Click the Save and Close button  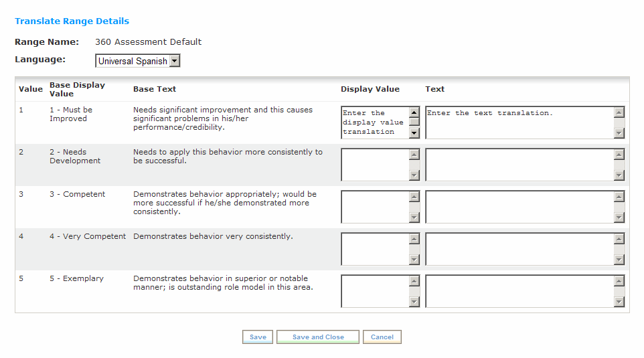coord(318,337)
